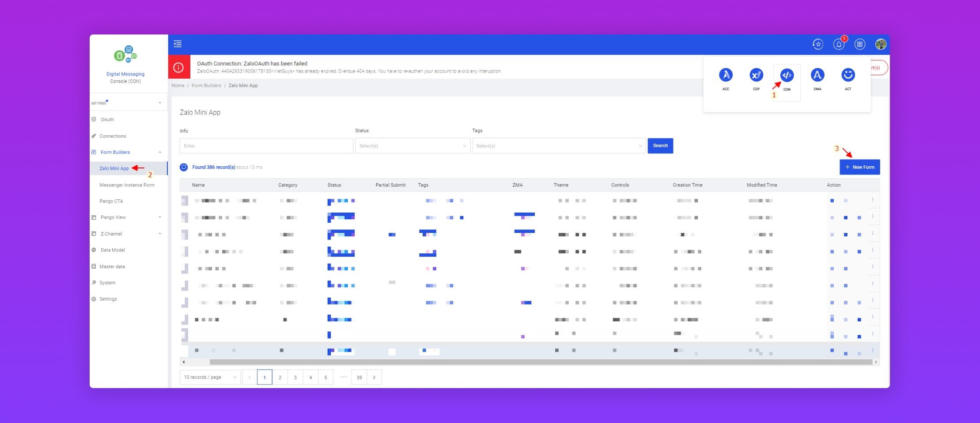Open the Tags select dropdown
The image size is (980, 423).
coord(558,146)
